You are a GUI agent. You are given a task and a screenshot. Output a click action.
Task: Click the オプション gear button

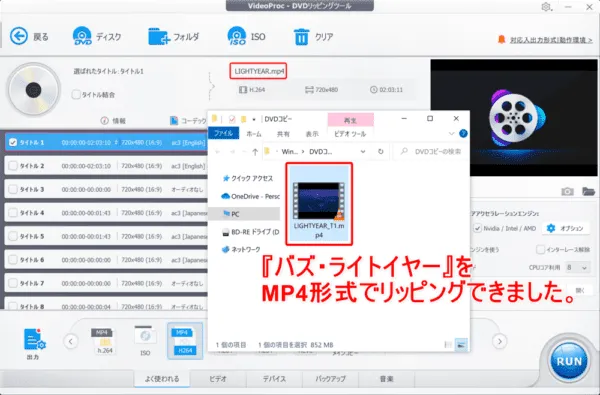[x=565, y=228]
